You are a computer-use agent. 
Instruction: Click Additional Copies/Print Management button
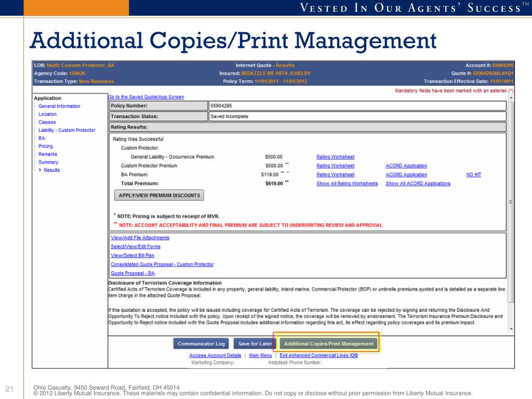point(328,344)
